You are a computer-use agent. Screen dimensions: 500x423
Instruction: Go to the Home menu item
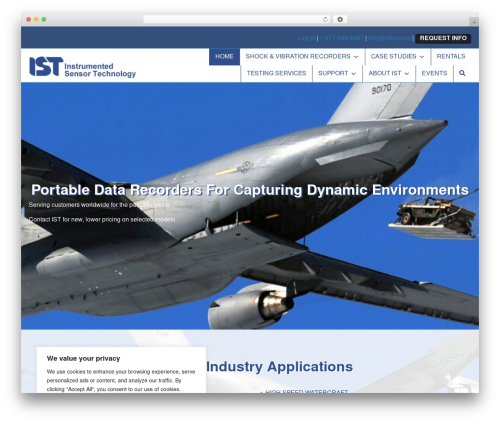point(224,56)
